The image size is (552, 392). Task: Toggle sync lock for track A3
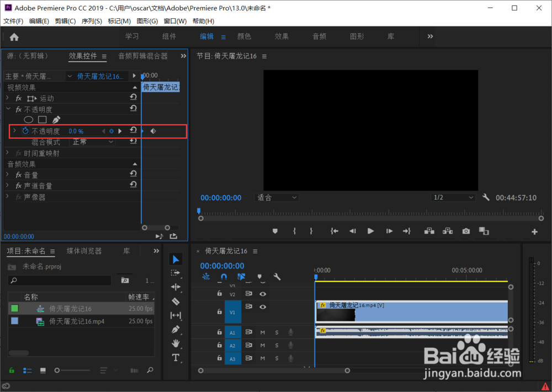(x=248, y=358)
